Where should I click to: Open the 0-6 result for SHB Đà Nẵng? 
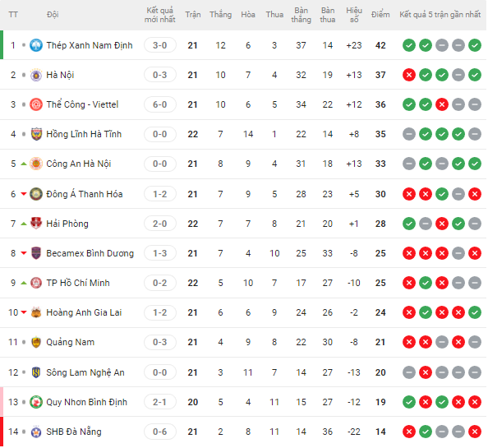pyautogui.click(x=160, y=432)
